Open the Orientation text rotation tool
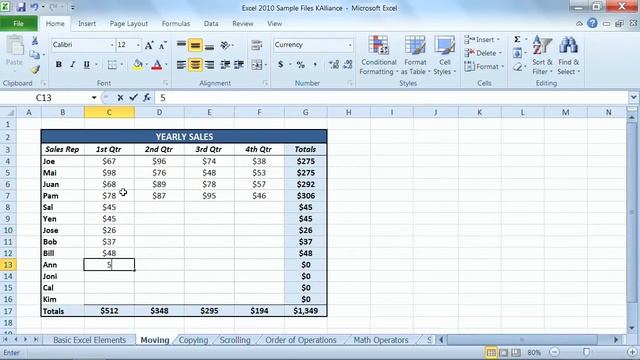640x360 pixels. coord(225,45)
